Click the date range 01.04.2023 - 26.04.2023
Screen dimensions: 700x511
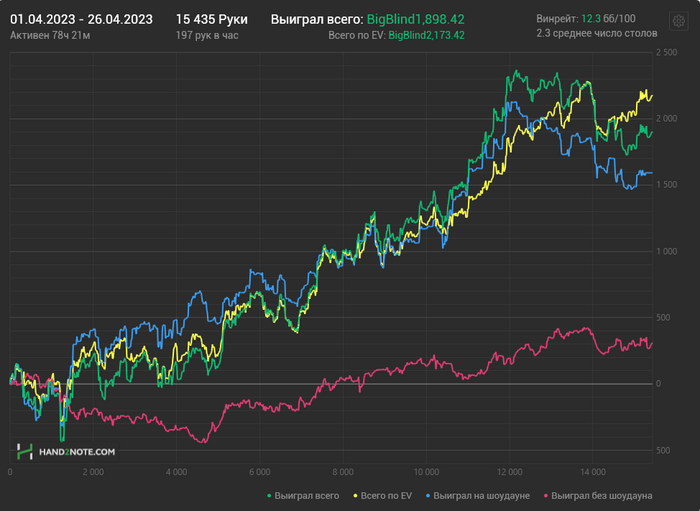click(x=81, y=20)
